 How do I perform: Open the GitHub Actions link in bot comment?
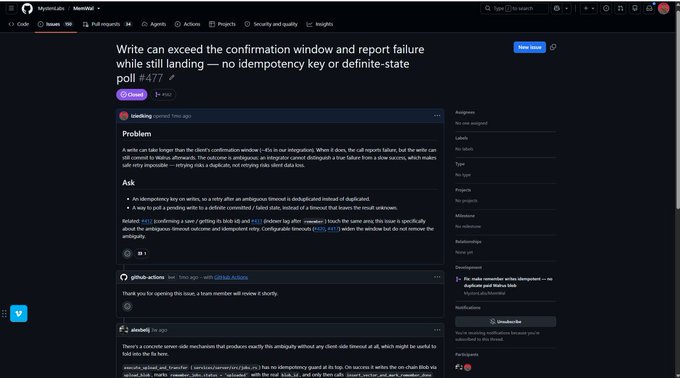[x=231, y=277]
